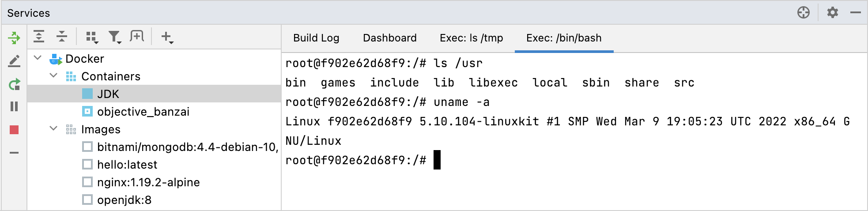Viewport: 868px width, 211px height.
Task: Click the Expand All toolbar icon
Action: 39,37
